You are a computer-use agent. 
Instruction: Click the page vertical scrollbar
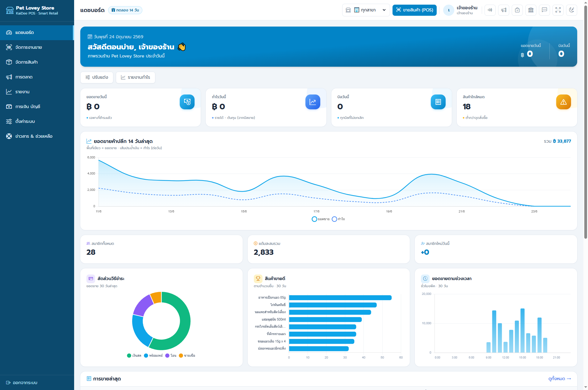tap(586, 124)
